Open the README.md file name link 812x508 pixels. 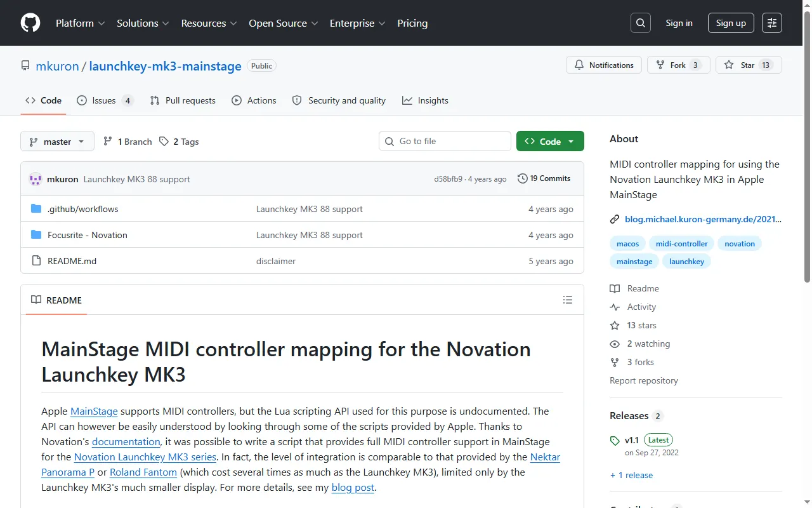click(72, 261)
